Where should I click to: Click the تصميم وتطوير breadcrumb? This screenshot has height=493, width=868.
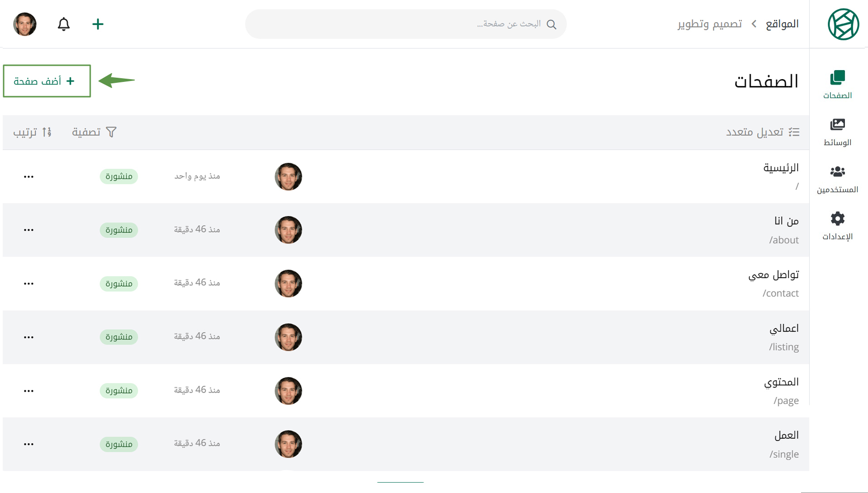(x=710, y=24)
